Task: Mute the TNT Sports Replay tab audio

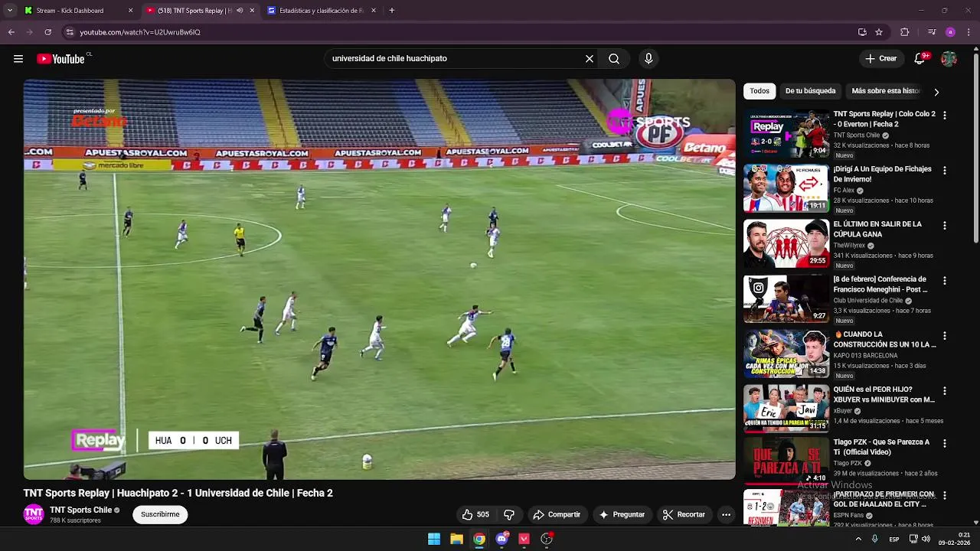Action: pyautogui.click(x=240, y=11)
